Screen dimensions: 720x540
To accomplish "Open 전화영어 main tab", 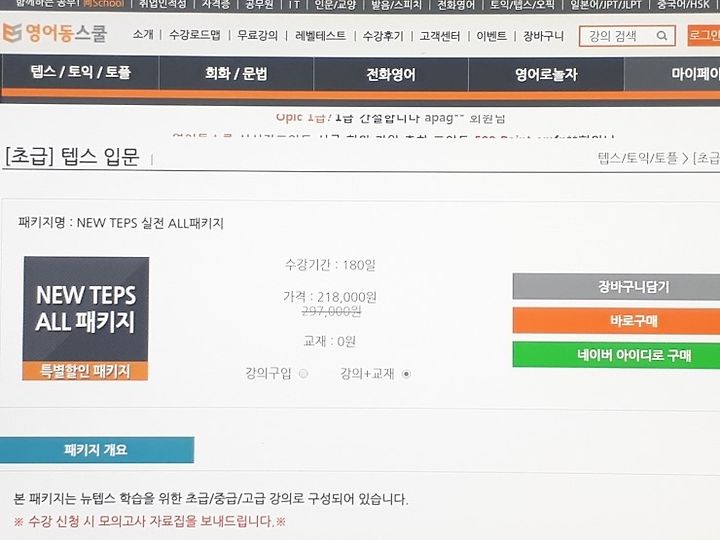I will 391,74.
